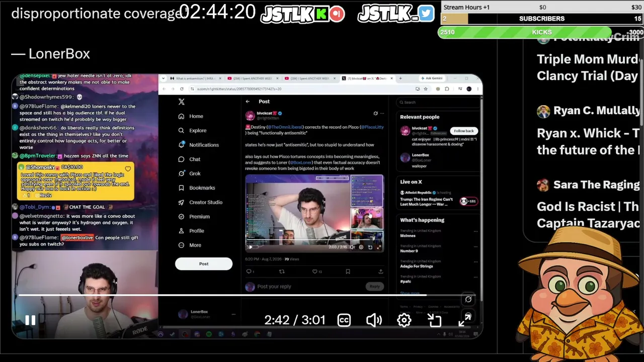Seek on the main video progress bar
644x362 pixels.
tap(247, 295)
